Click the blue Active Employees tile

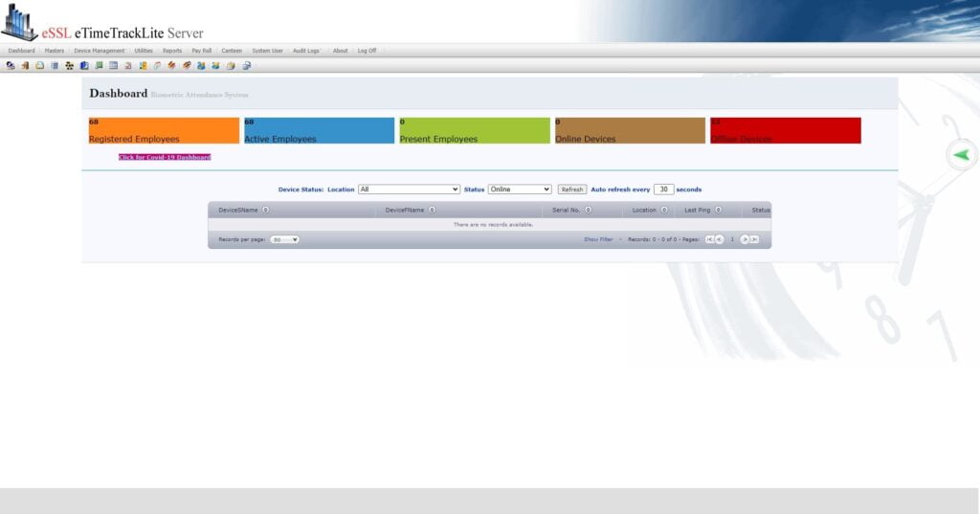(x=319, y=131)
